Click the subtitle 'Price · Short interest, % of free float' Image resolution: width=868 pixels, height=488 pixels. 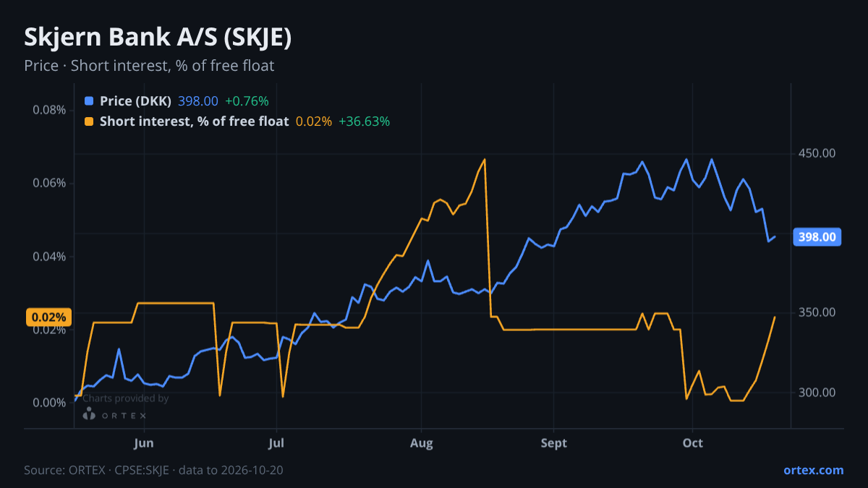click(149, 66)
